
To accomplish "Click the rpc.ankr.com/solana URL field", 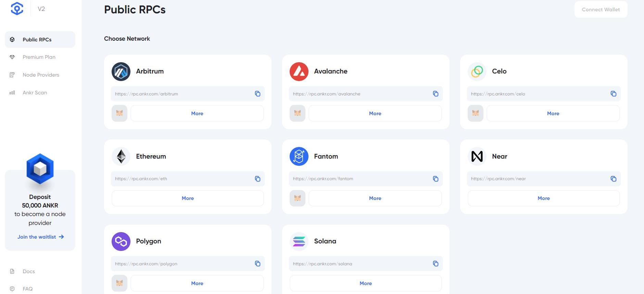I will tap(366, 264).
